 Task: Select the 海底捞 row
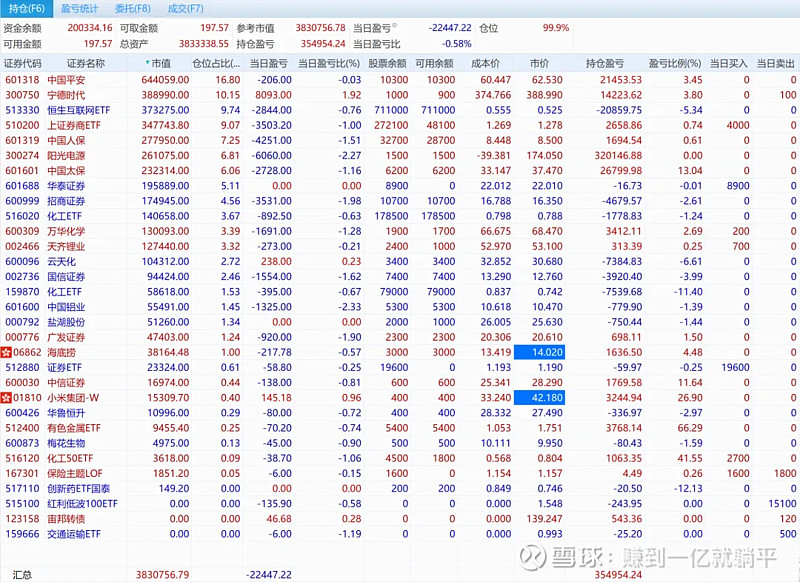tap(400, 352)
